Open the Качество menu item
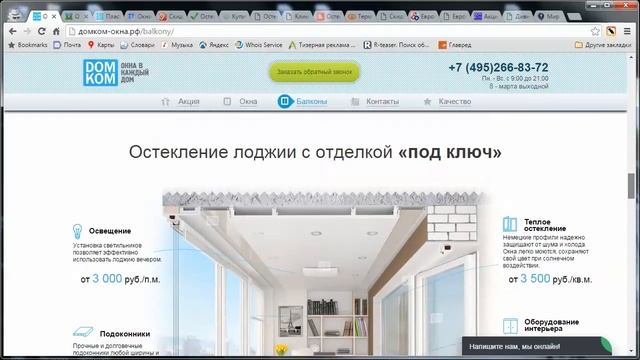This screenshot has width=640, height=360. coord(455,101)
